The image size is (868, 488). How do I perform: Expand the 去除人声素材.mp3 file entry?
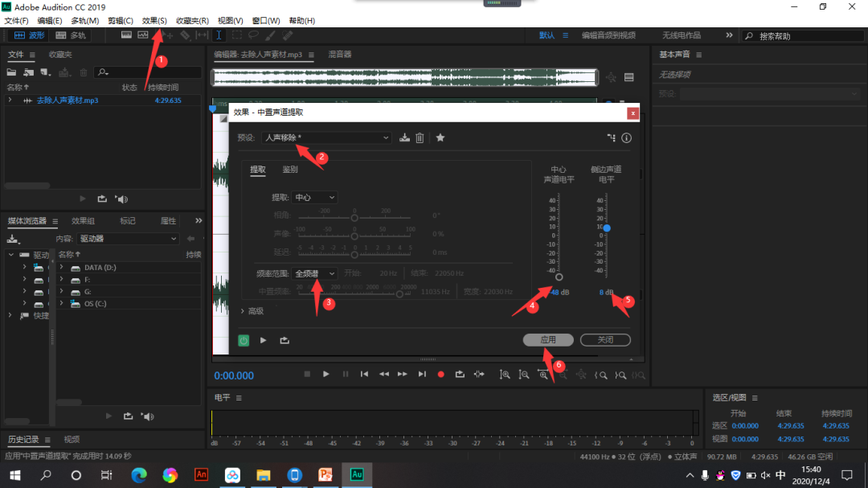10,100
